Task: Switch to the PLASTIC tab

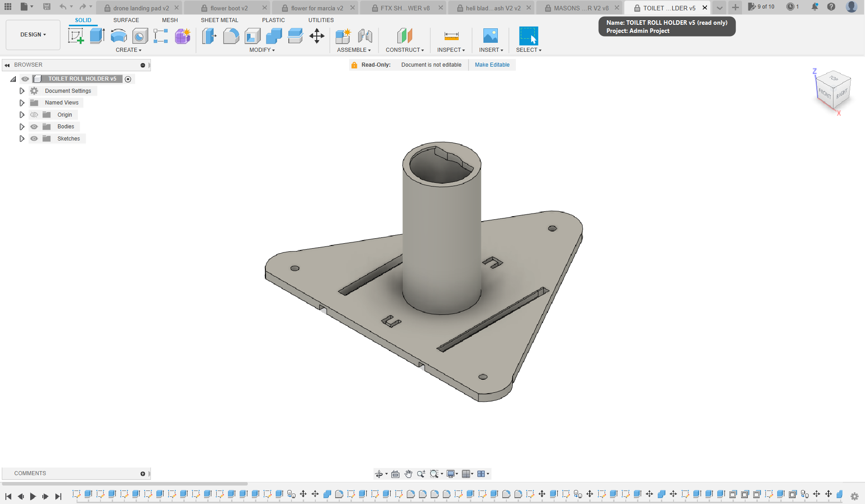Action: tap(273, 20)
